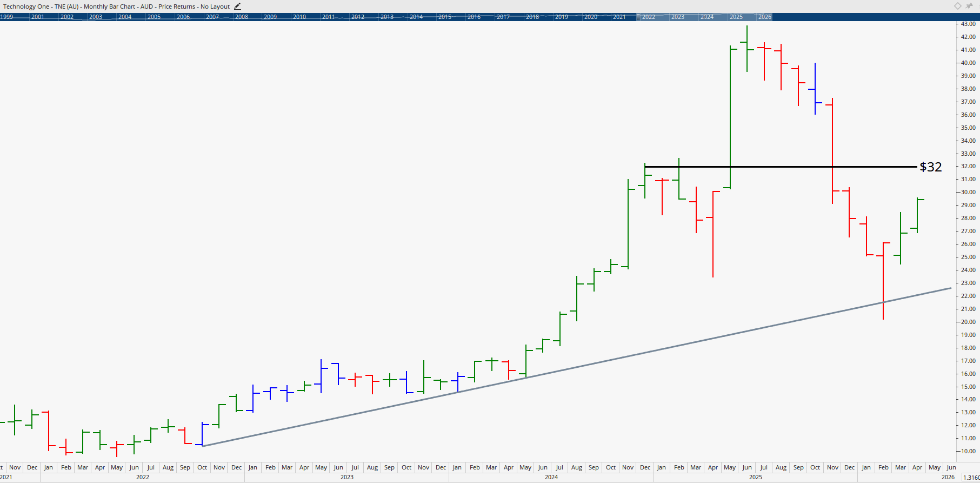The image size is (980, 483).
Task: Jump to 2004 in the year navigator
Action: tap(125, 17)
